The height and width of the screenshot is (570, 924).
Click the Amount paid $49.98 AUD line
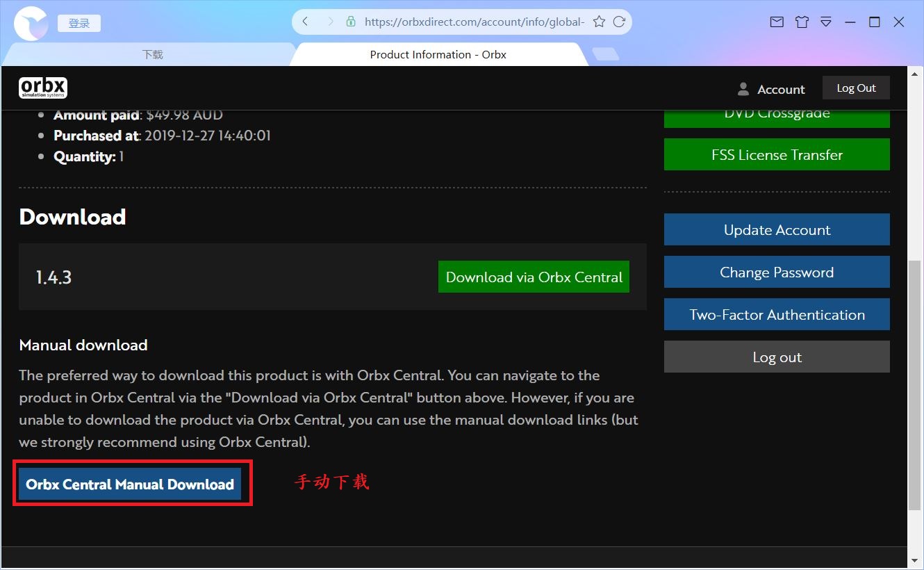coord(138,115)
